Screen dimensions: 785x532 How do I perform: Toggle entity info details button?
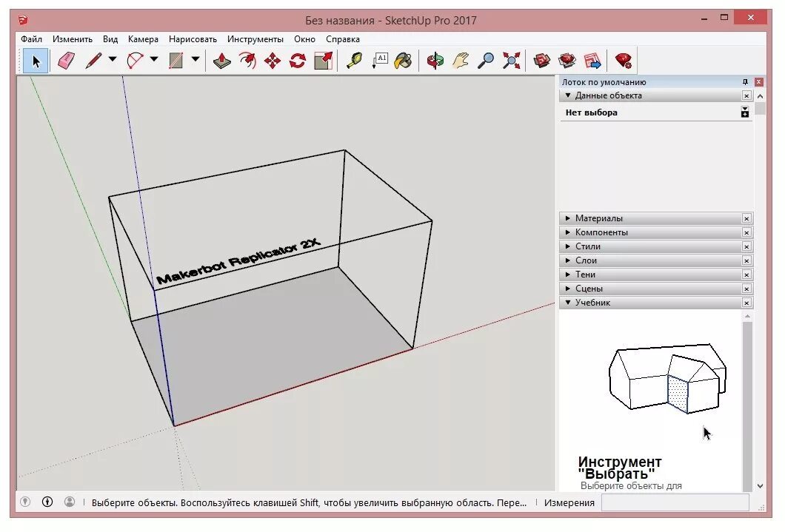coord(745,112)
